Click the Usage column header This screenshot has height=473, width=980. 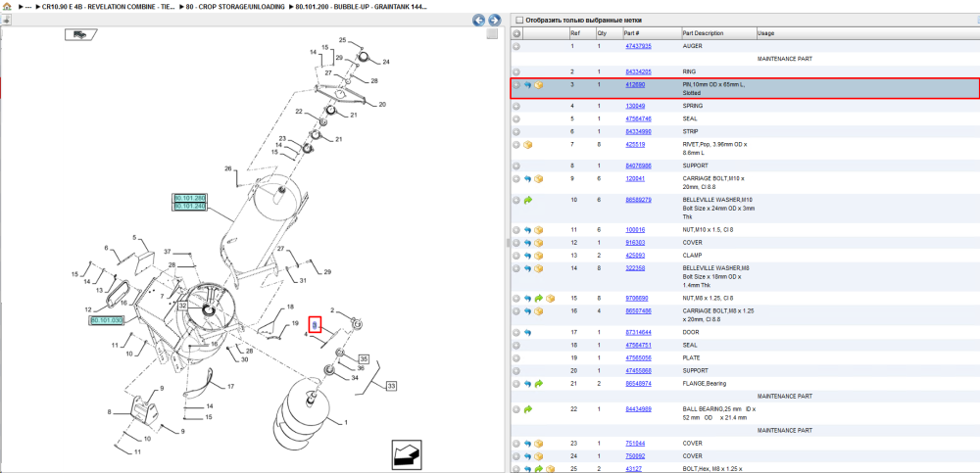point(867,33)
